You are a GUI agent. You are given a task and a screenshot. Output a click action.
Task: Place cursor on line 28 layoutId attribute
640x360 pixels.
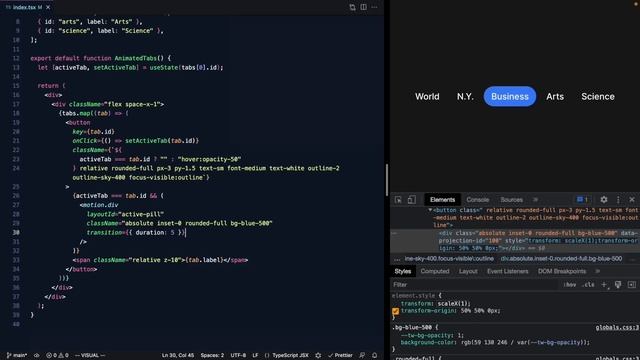coord(125,214)
